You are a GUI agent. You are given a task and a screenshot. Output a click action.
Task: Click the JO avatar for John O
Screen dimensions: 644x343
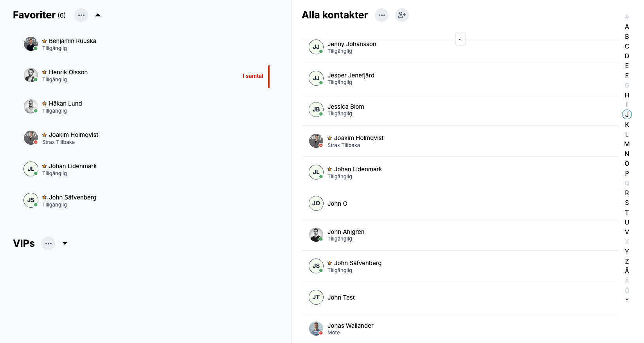[316, 203]
